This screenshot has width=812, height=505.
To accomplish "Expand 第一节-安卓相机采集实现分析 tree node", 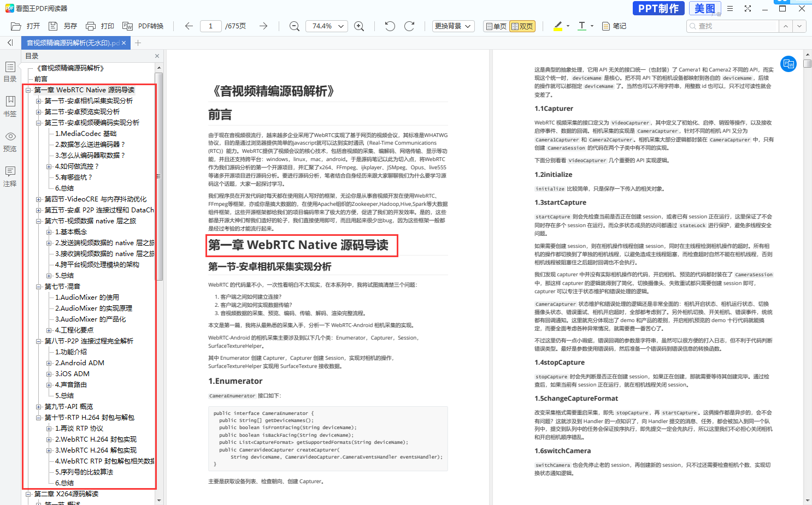I will 39,101.
